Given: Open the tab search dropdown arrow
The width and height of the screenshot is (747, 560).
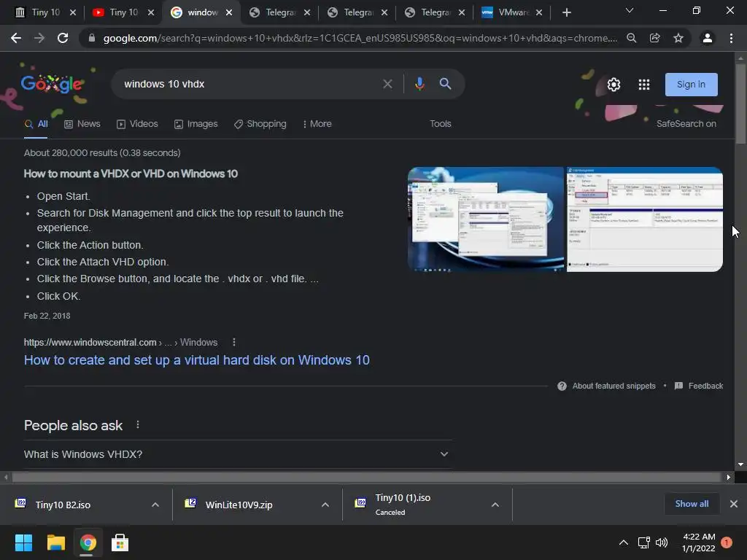Looking at the screenshot, I should coord(630,10).
